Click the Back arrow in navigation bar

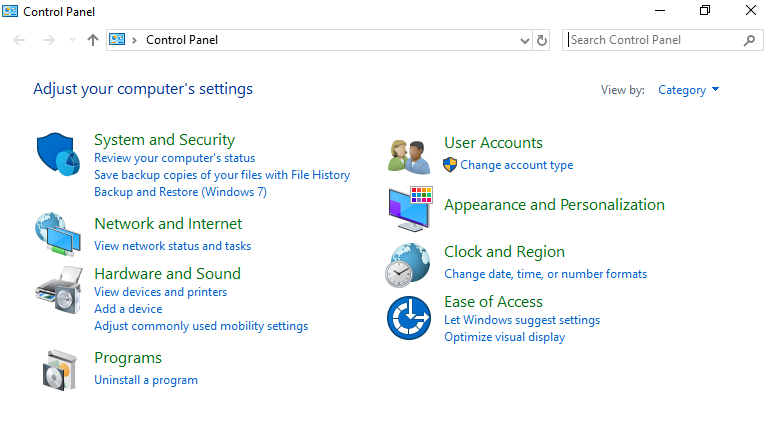[x=19, y=40]
